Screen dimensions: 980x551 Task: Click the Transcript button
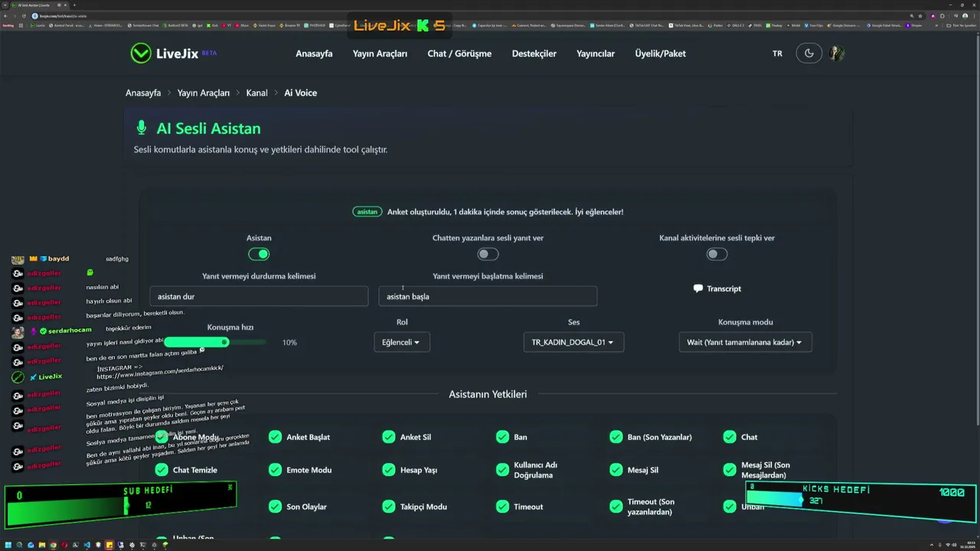[x=717, y=289]
